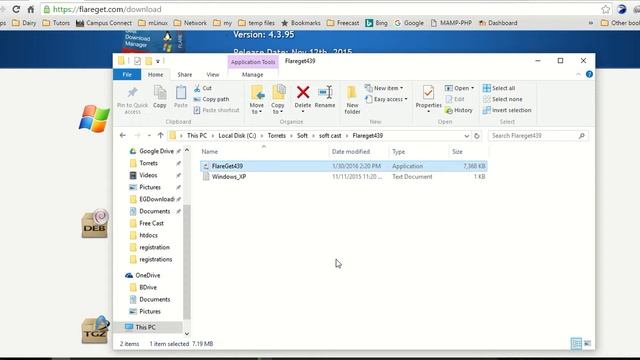Image resolution: width=640 pixels, height=360 pixels.
Task: Switch to the View ribbon tab
Action: tap(213, 75)
